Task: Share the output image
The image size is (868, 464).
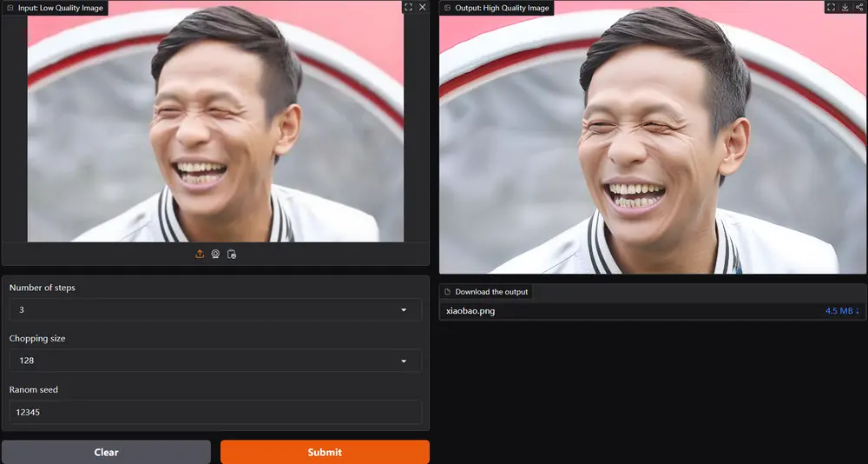Action: point(859,7)
